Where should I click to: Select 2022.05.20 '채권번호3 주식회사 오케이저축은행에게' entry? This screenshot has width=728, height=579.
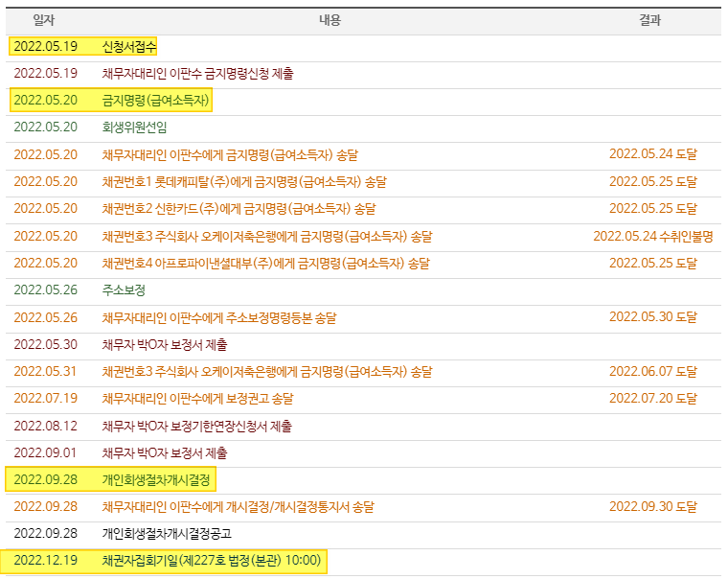[x=267, y=237]
